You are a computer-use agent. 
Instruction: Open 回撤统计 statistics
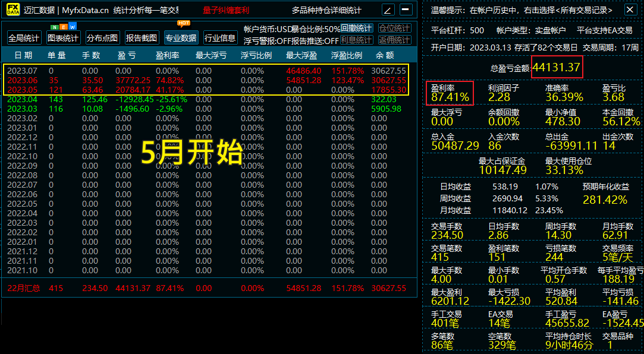point(356,28)
